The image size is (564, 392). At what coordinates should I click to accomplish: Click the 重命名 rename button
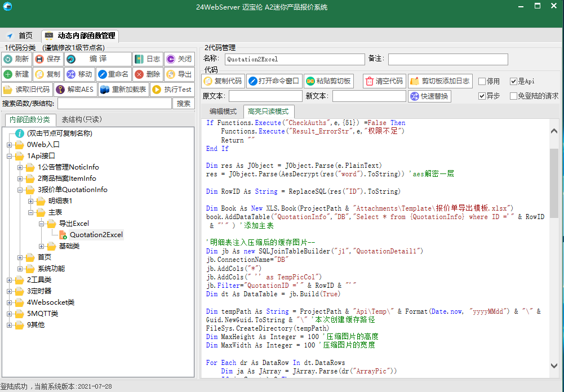[114, 74]
